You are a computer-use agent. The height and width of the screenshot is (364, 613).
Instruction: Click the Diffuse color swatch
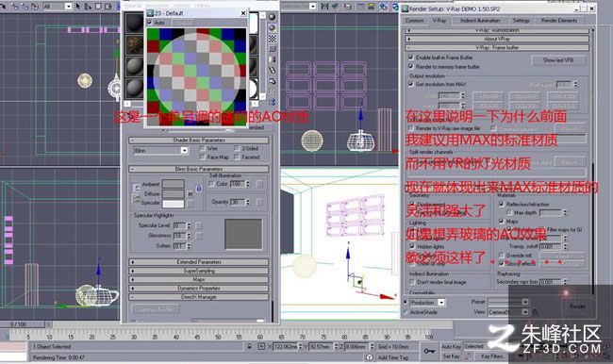[174, 194]
